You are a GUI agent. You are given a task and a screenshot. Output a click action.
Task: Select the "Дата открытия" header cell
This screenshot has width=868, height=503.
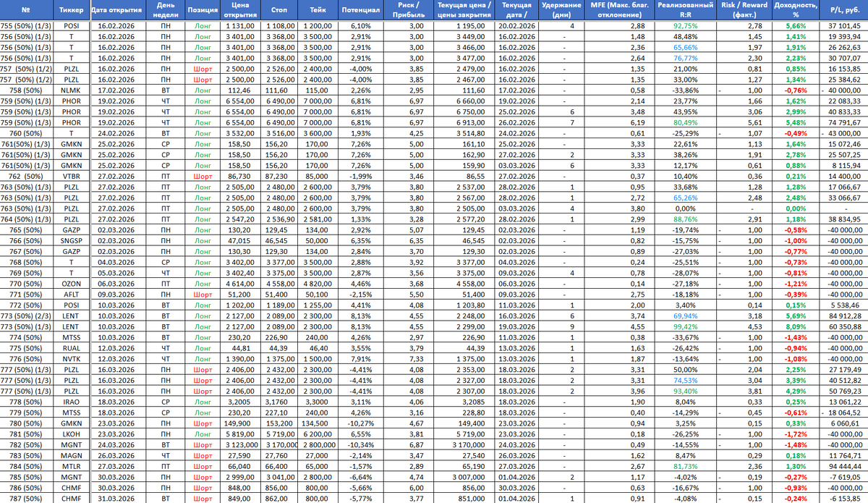[116, 11]
